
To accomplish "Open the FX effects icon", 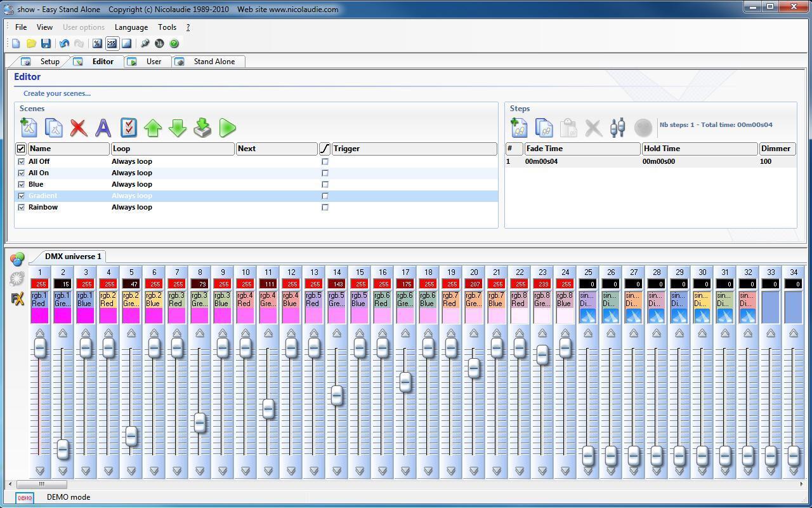I will (x=17, y=298).
